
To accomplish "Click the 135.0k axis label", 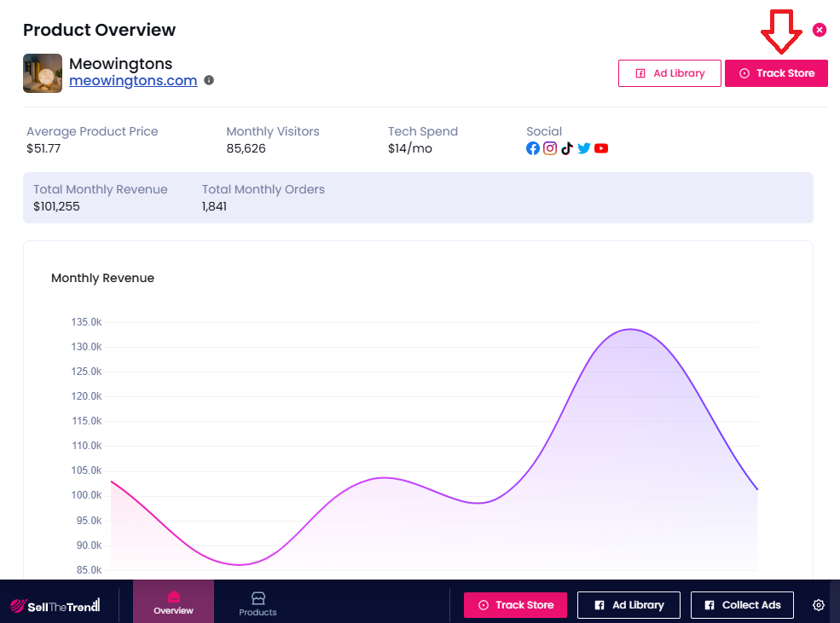I will [x=86, y=322].
